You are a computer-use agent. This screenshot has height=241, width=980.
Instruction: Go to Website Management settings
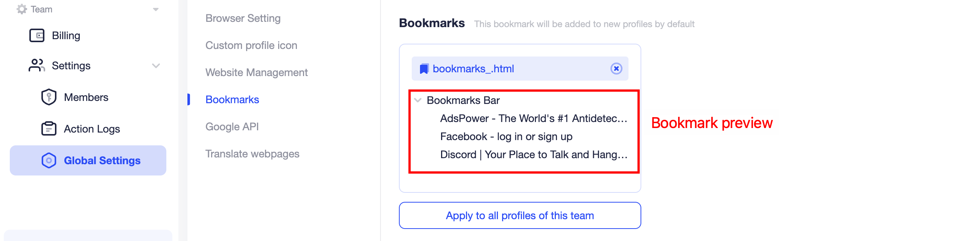pos(256,72)
